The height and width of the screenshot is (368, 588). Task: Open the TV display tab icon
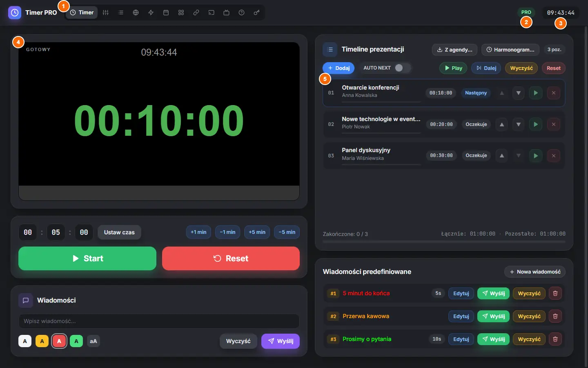coord(227,13)
